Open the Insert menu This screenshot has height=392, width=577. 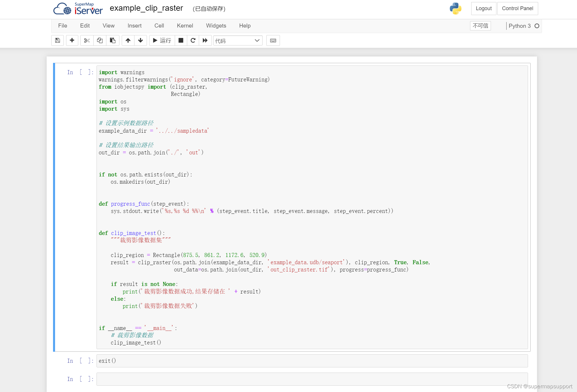pyautogui.click(x=135, y=26)
